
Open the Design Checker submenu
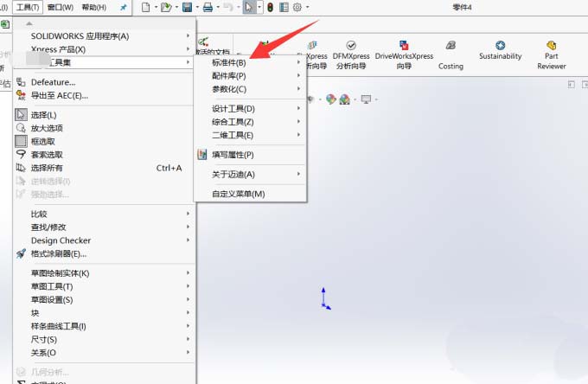point(105,240)
